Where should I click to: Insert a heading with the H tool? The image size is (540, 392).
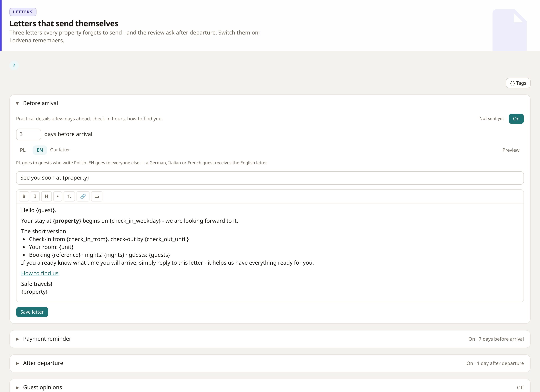pos(47,196)
